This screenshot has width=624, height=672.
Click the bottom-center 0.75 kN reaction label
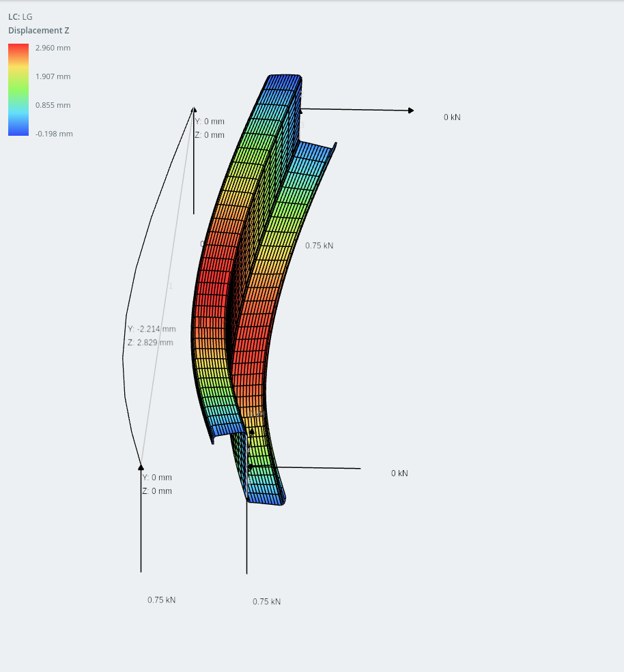coord(266,601)
